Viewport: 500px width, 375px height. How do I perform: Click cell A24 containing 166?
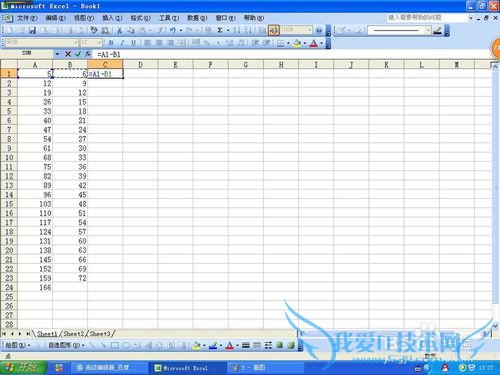(35, 287)
